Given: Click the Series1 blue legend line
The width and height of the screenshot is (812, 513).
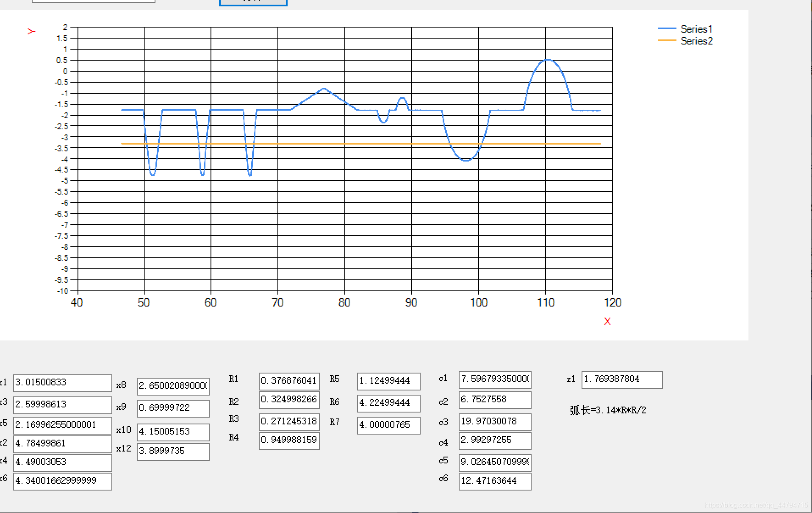Looking at the screenshot, I should coord(667,28).
